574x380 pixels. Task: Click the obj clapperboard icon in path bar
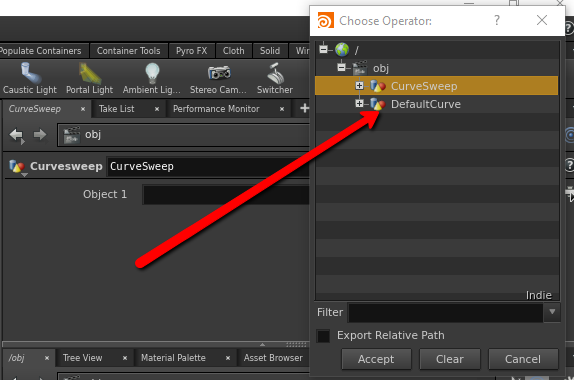(72, 135)
